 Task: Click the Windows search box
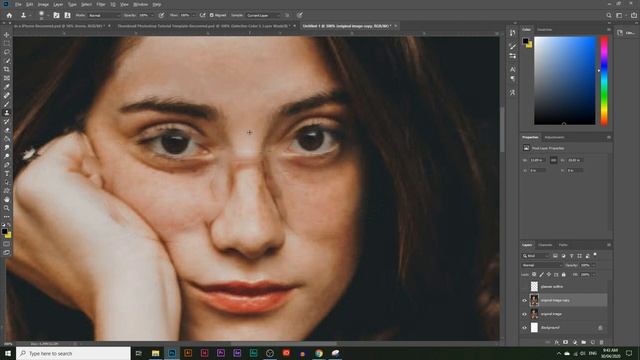point(73,353)
